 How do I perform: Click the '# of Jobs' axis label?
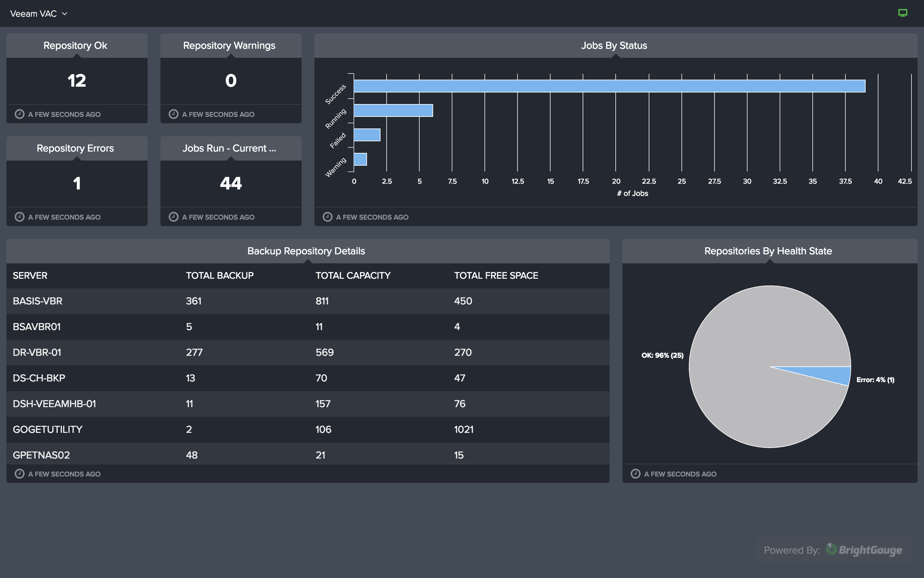coord(632,193)
